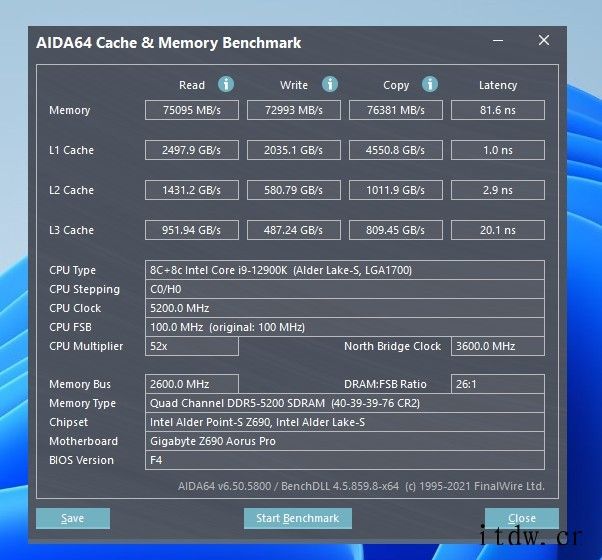Click Memory Bus value 2600.0 MHz
Screen dimensions: 602x560
click(192, 384)
